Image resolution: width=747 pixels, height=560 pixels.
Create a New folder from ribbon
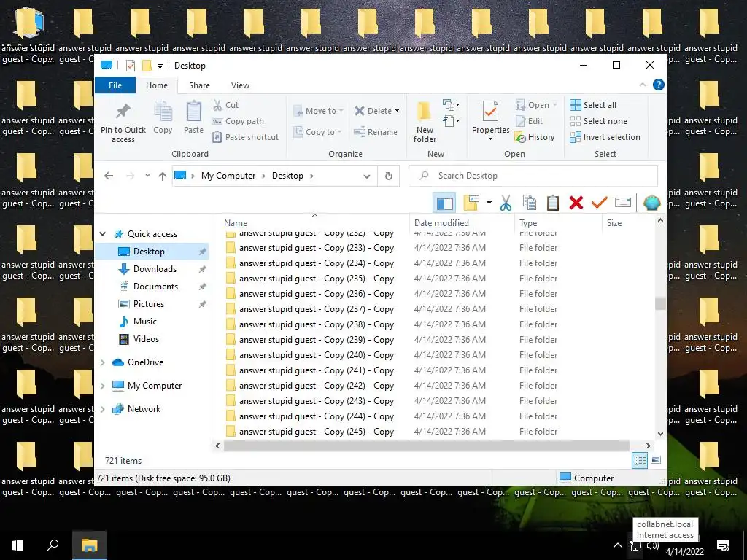425,122
